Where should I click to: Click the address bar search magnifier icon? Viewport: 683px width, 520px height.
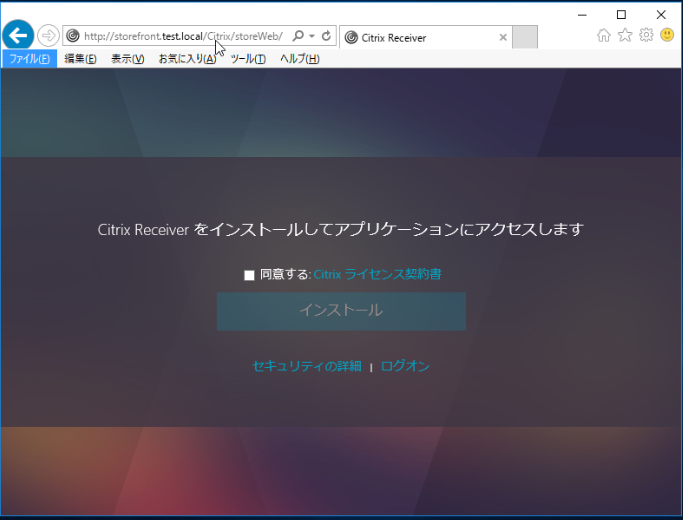[298, 36]
